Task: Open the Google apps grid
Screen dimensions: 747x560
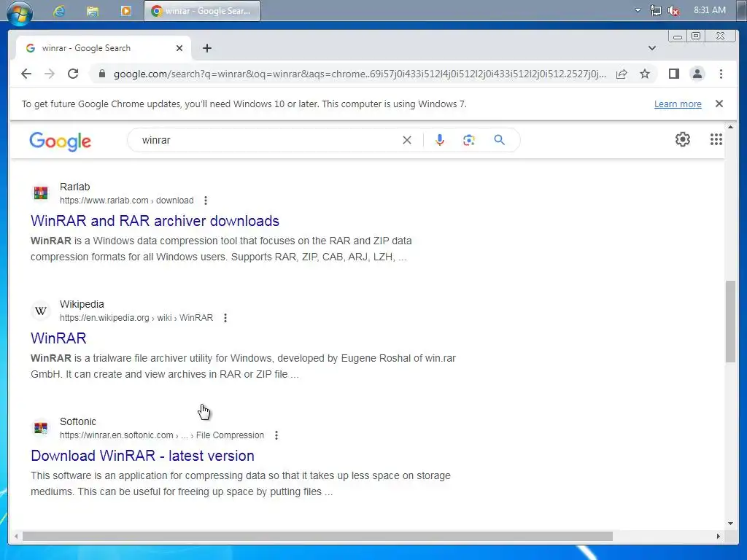Action: point(716,139)
